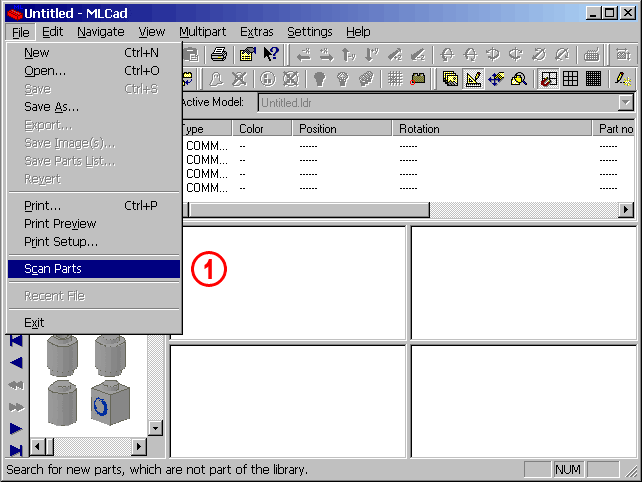Click the move right along X icon
This screenshot has height=482, width=642.
tap(326, 54)
